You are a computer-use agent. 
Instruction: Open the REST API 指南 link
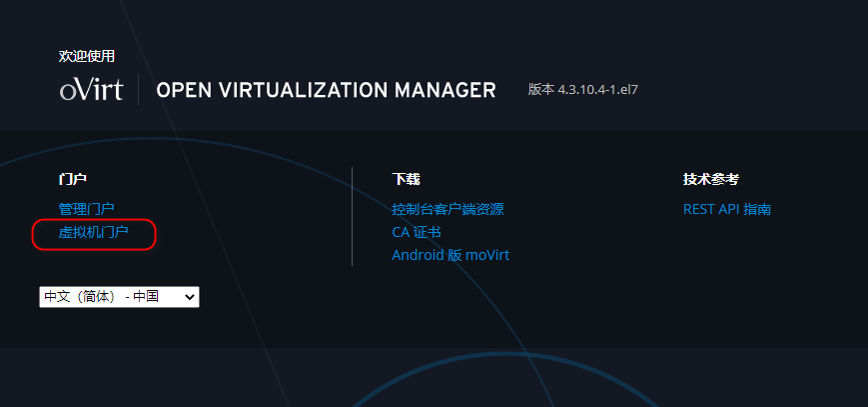727,209
